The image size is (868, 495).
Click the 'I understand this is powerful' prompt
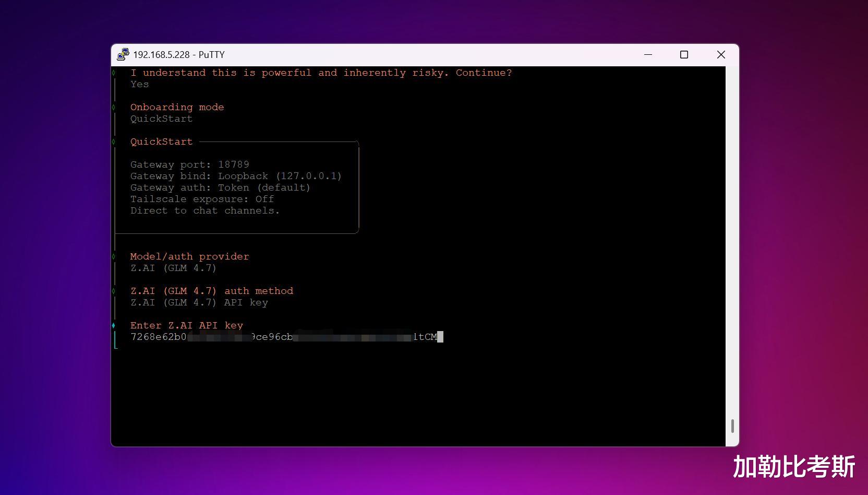coord(321,73)
